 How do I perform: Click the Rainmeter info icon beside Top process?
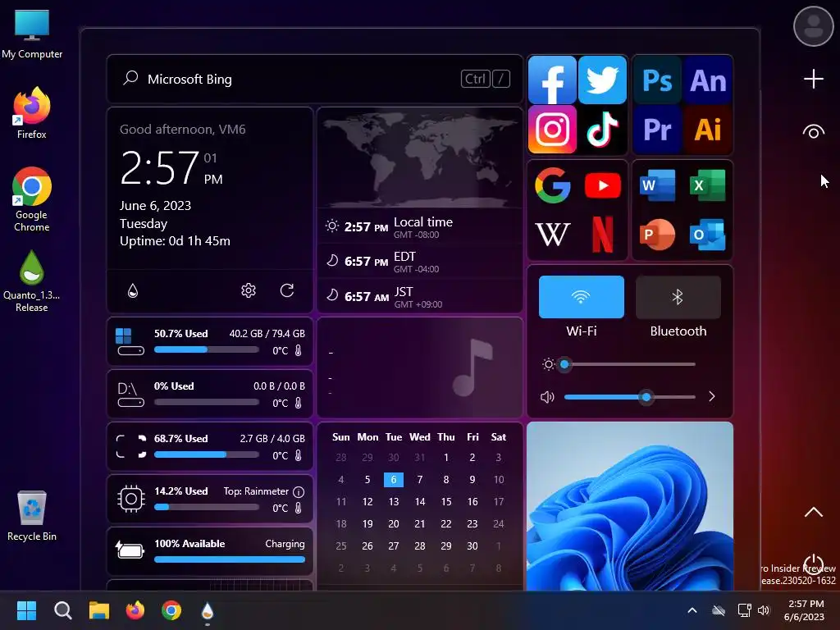pyautogui.click(x=299, y=492)
